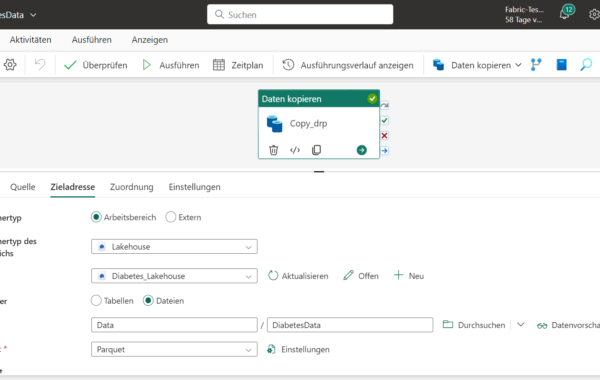
Task: Click the Datenvorschau preview button
Action: [x=568, y=325]
